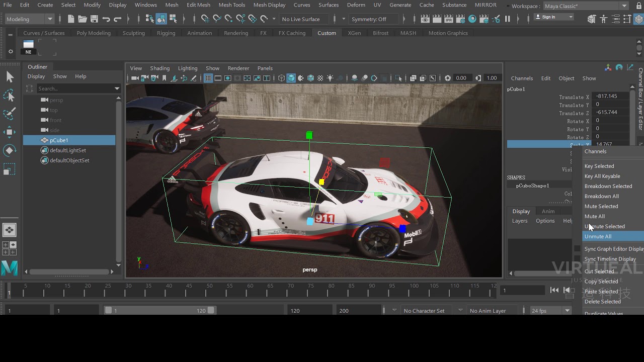The height and width of the screenshot is (362, 644).
Task: Switch to the Rigging shelf tab
Action: coord(166,33)
